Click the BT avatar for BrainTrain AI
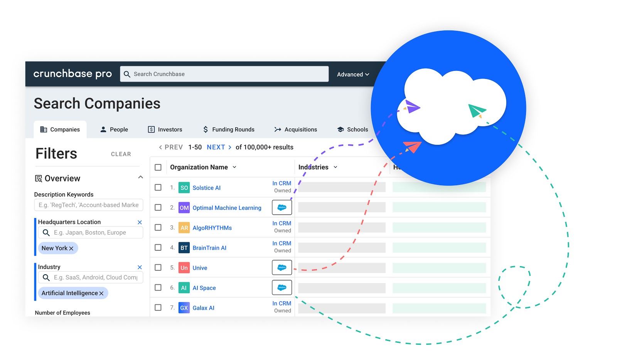Viewport: 617px width, 364px height. click(184, 248)
